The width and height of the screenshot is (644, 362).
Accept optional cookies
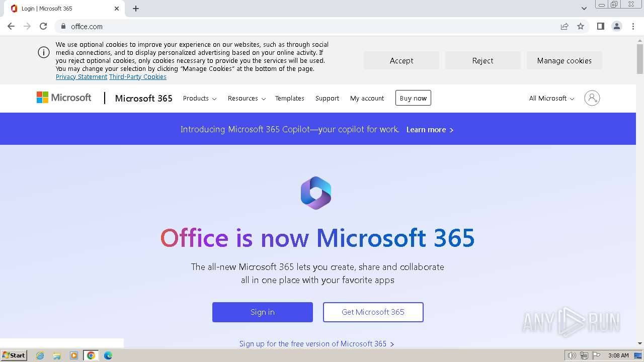click(x=401, y=61)
